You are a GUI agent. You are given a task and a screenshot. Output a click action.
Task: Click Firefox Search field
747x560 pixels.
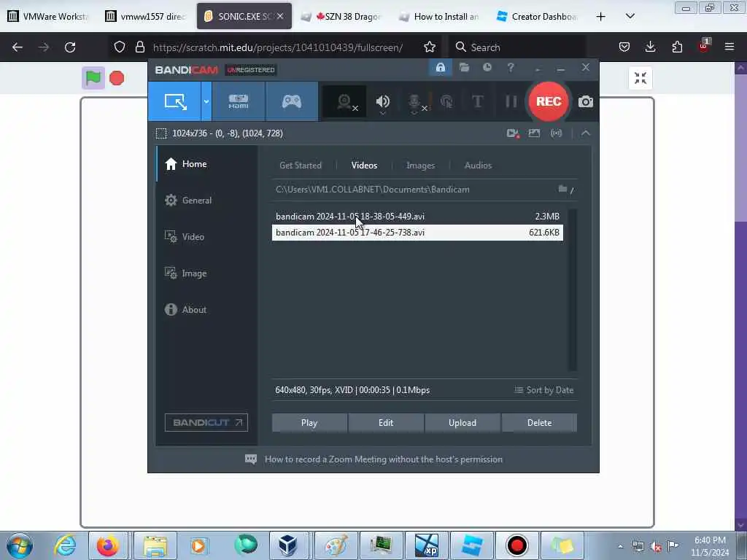(x=517, y=47)
